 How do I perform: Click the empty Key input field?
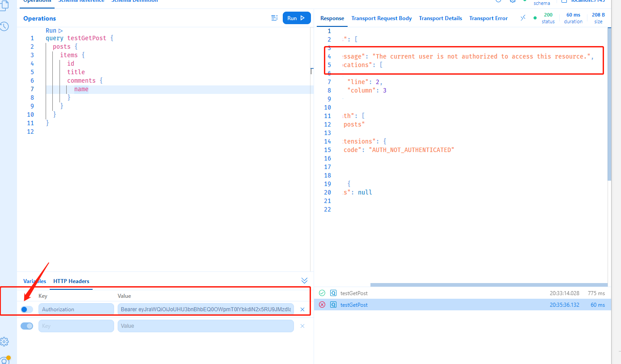(x=76, y=326)
